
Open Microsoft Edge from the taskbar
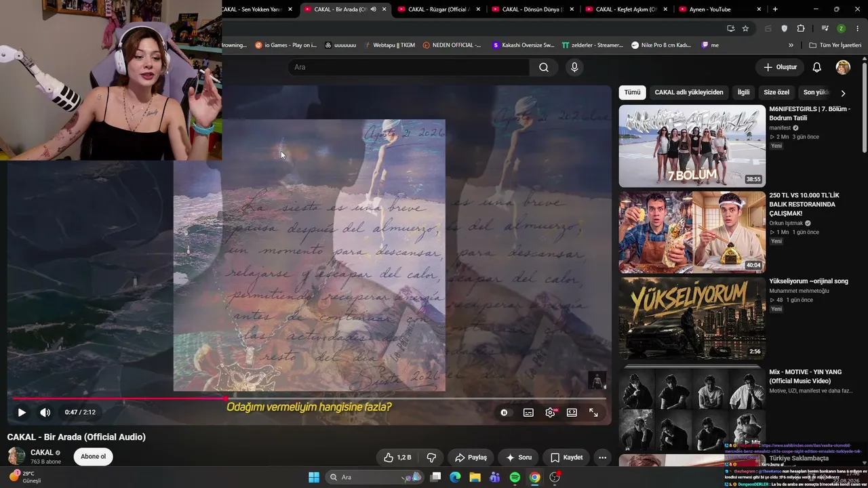tap(455, 477)
